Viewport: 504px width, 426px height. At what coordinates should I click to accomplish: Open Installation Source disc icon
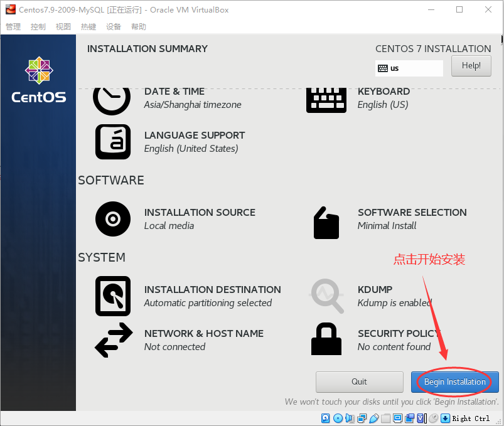pyautogui.click(x=113, y=219)
